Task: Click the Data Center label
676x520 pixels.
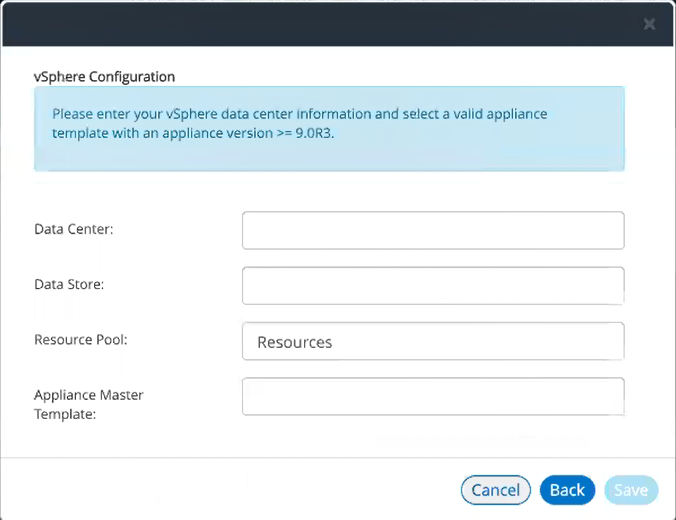Action: [x=74, y=229]
